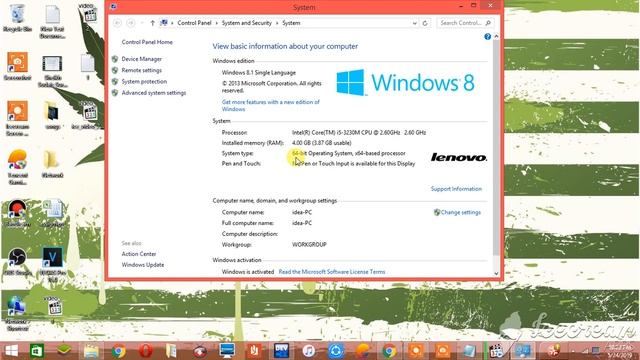Image resolution: width=640 pixels, height=360 pixels.
Task: Launch Opera from the taskbar
Action: pos(145,351)
